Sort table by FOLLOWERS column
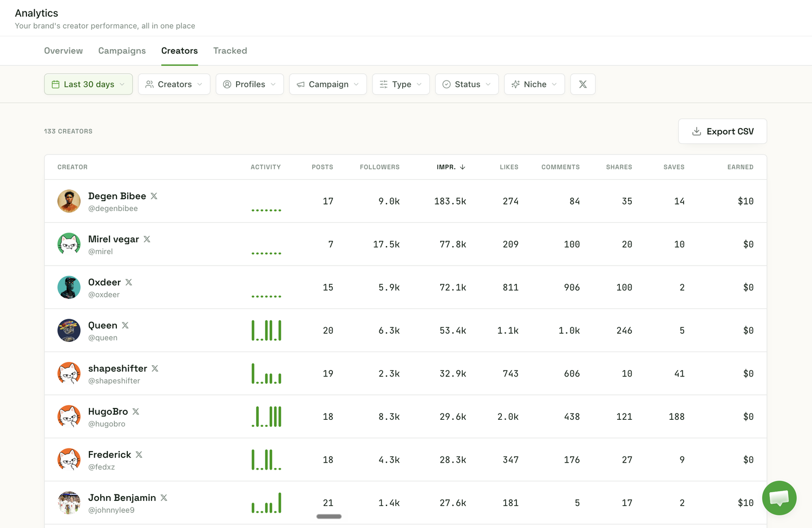This screenshot has width=812, height=528. click(x=379, y=167)
